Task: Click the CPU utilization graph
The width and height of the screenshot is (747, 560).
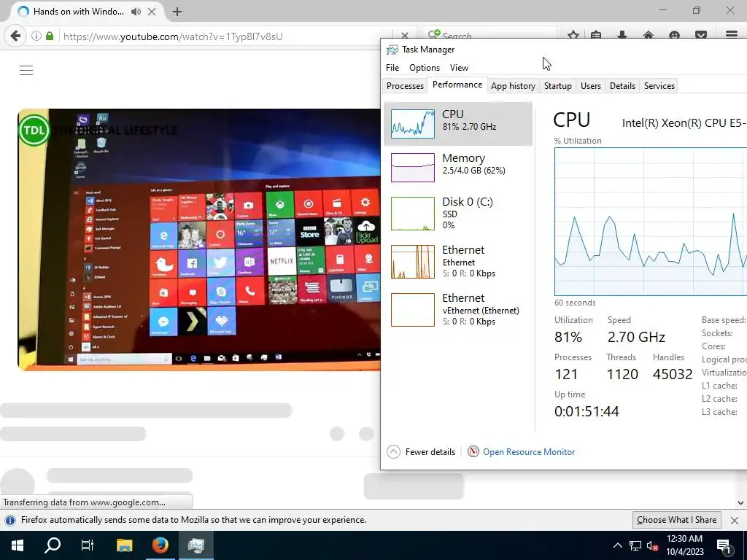Action: tap(650, 222)
